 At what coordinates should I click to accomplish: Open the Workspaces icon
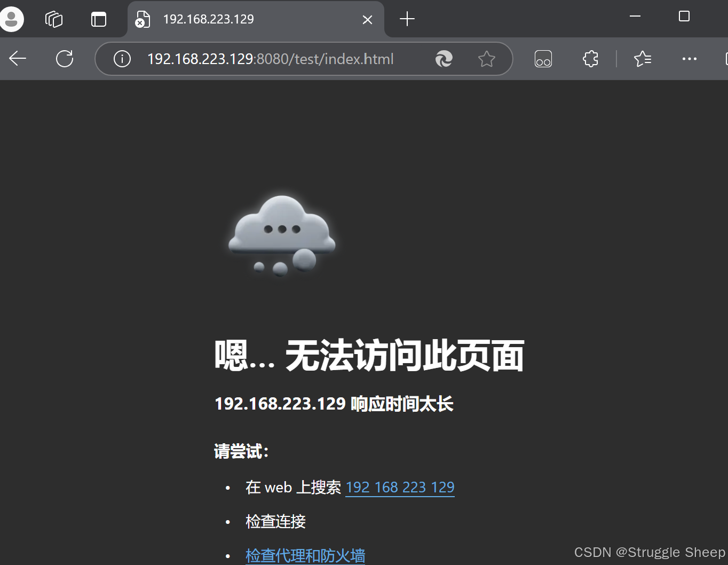point(54,19)
